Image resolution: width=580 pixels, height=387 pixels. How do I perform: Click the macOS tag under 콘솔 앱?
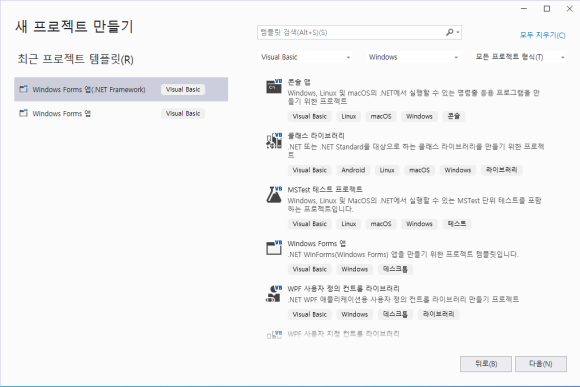click(381, 116)
